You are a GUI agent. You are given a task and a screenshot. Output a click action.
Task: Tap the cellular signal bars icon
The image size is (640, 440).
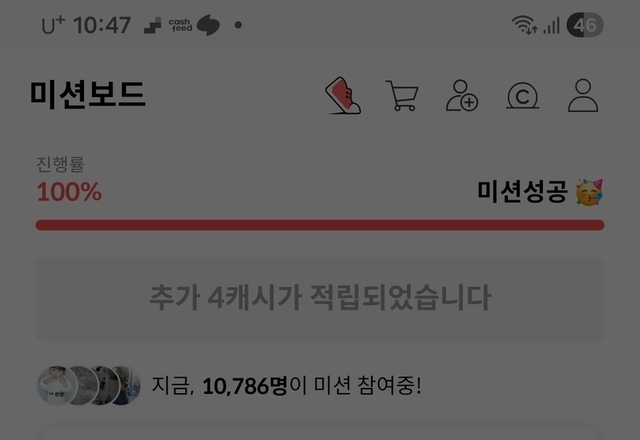coord(551,26)
